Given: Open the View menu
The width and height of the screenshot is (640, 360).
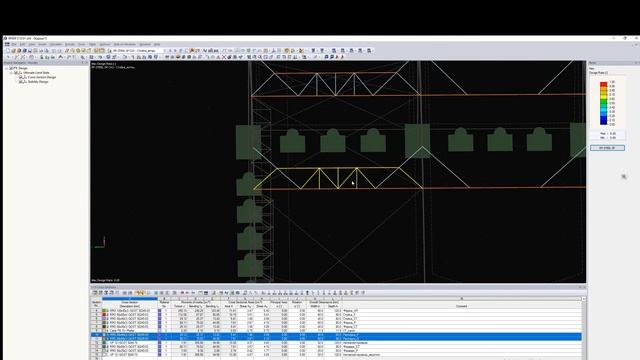Looking at the screenshot, I should 31,44.
